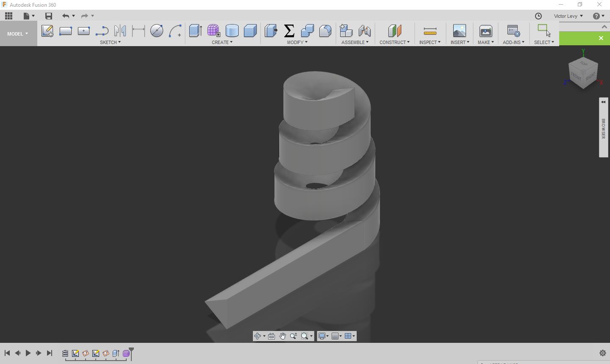Select the Center Diameter Circle tool
This screenshot has width=610, height=364.
pos(157,30)
